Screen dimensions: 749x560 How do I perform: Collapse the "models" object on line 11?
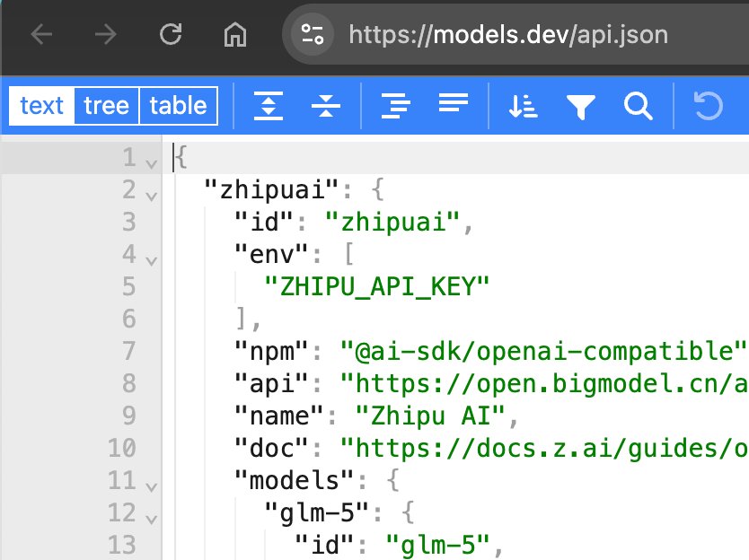(152, 487)
